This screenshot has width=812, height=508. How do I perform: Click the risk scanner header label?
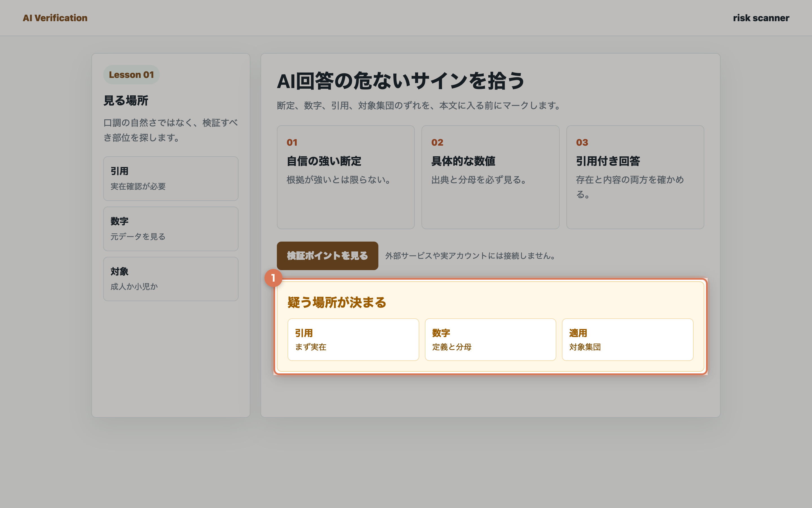pyautogui.click(x=761, y=18)
